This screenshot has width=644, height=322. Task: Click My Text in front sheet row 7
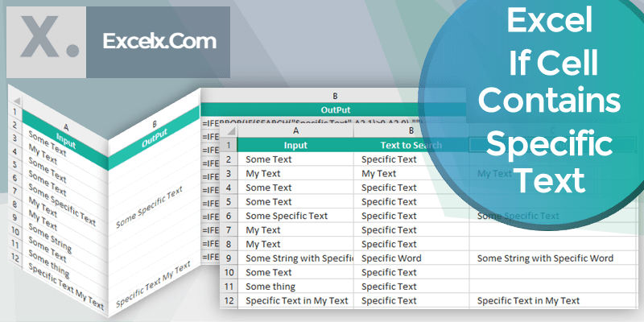pos(263,230)
